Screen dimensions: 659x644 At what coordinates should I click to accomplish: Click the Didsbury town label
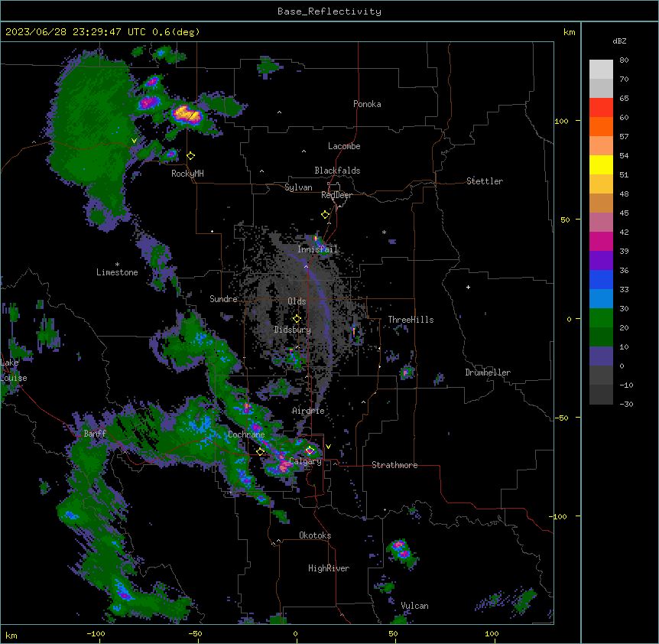click(293, 330)
